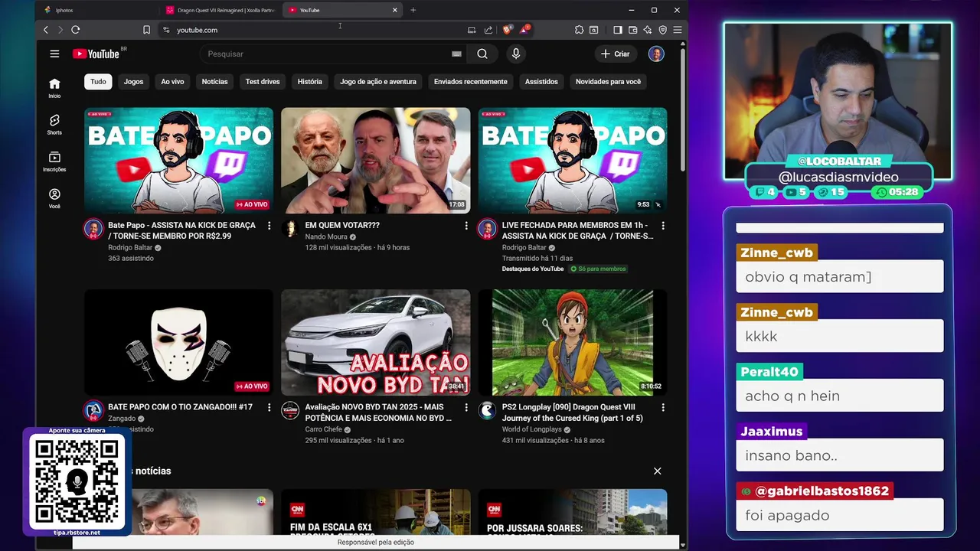Open Zangado channel avatar icon
This screenshot has width=980, height=551.
(x=93, y=411)
